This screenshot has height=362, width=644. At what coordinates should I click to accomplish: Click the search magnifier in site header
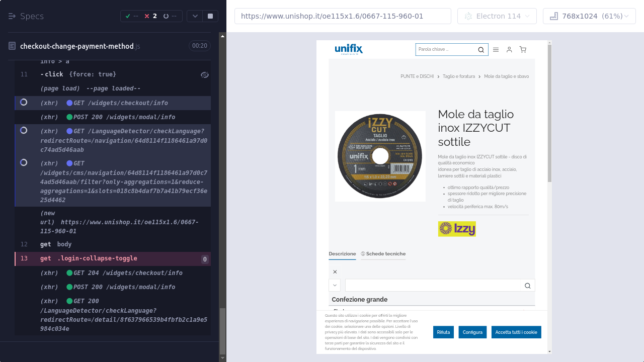[481, 50]
